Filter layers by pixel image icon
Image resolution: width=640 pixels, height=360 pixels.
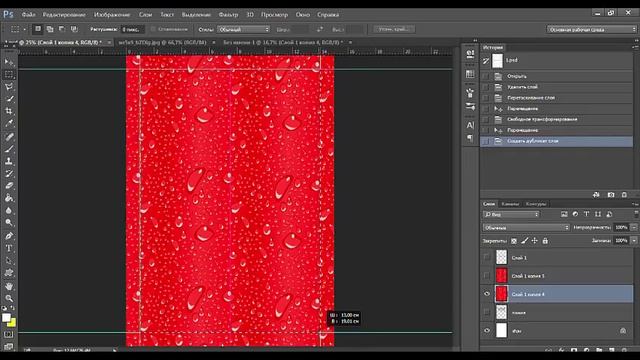point(564,214)
